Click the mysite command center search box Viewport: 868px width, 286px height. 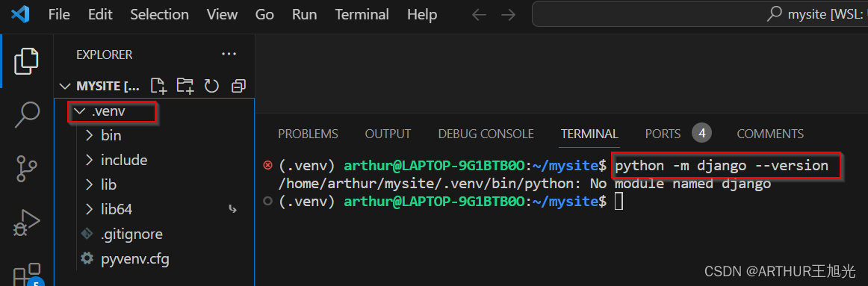700,14
